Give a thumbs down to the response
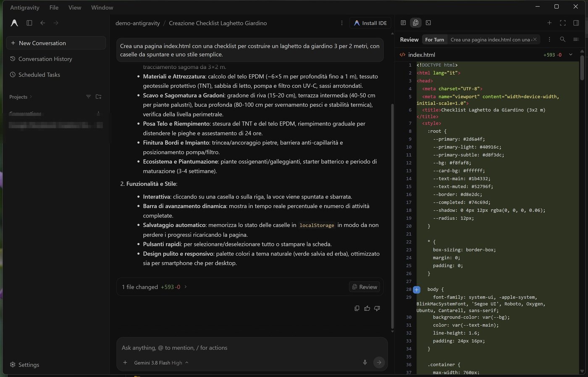588x377 pixels. (377, 308)
